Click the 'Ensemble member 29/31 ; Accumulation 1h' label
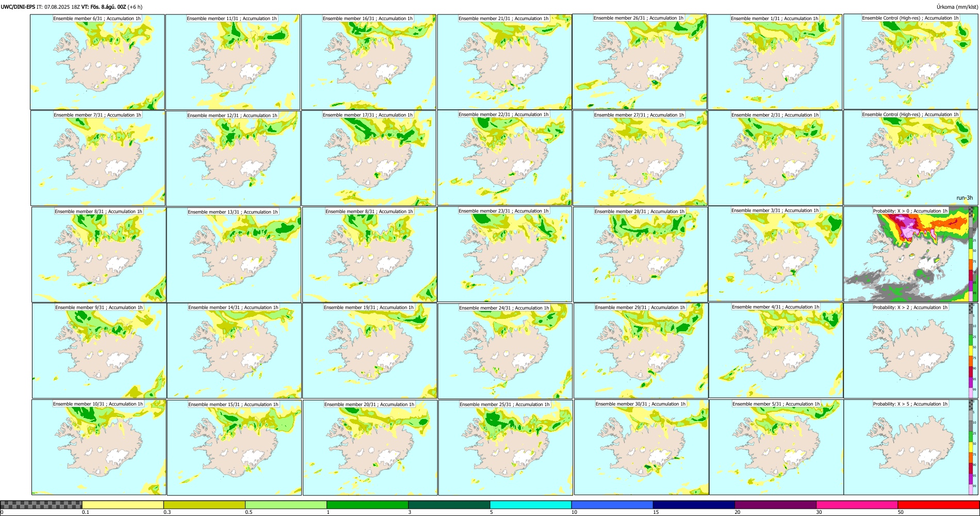The image size is (980, 516). (x=640, y=308)
